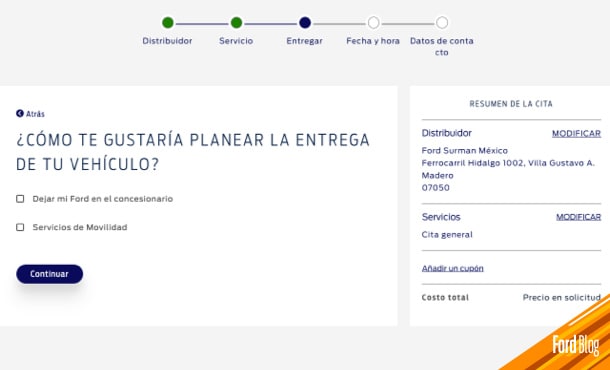Check the Servicios de Movilidad option

click(20, 227)
